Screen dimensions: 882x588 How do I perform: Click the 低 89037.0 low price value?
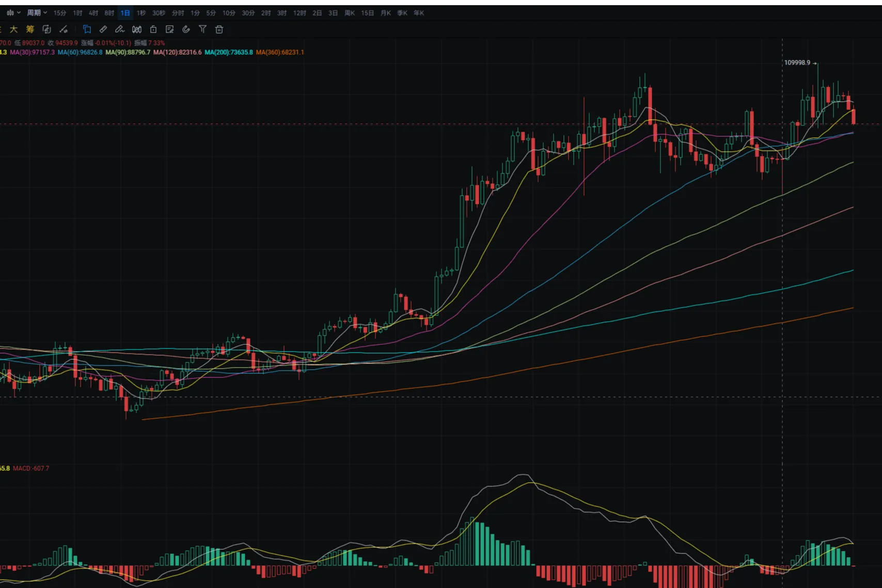pyautogui.click(x=29, y=43)
